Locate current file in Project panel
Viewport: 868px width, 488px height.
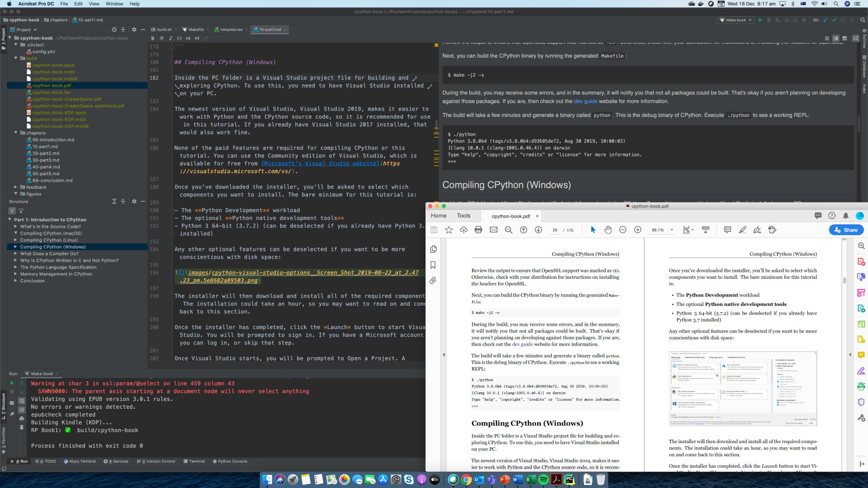(x=114, y=30)
